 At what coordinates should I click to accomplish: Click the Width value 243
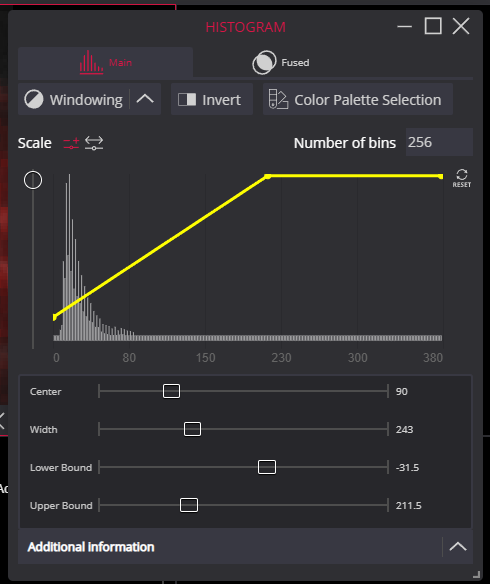[x=404, y=429]
